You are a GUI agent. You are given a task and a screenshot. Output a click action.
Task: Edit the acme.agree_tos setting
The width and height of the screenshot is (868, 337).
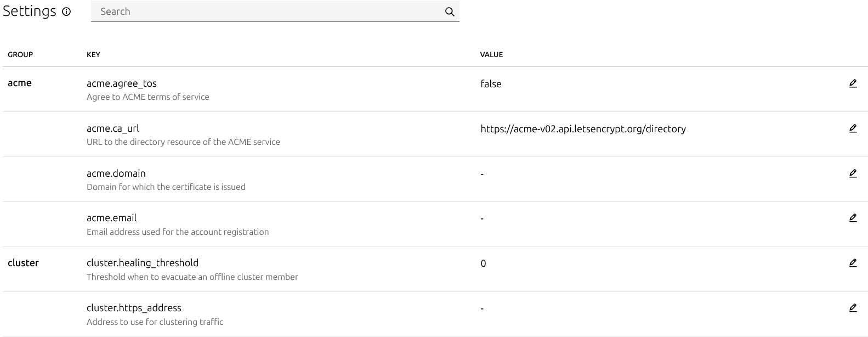852,83
